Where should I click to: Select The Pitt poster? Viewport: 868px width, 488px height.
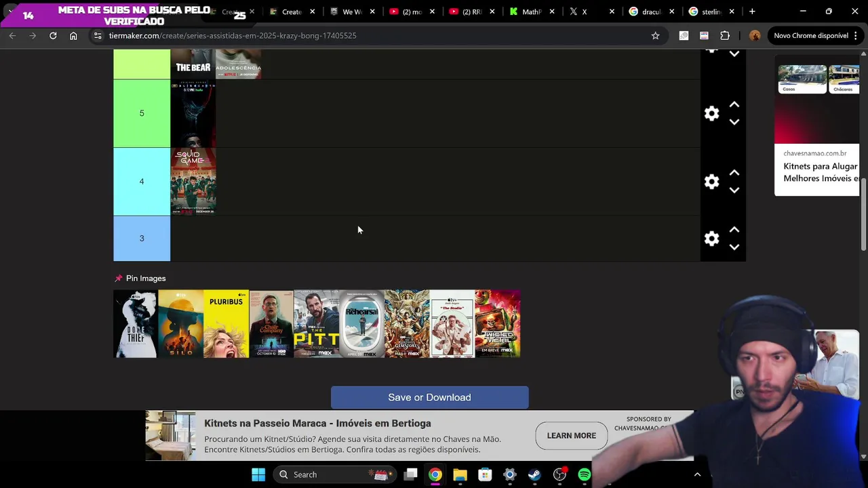pyautogui.click(x=317, y=324)
